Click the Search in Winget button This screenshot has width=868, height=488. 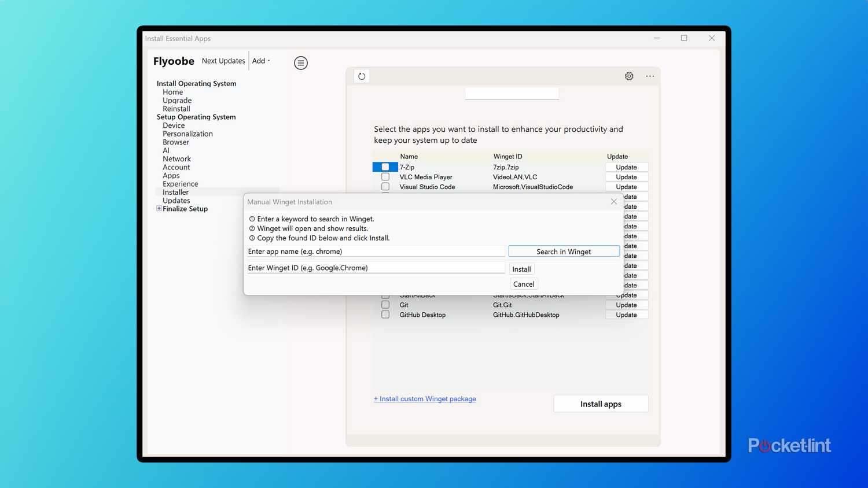pyautogui.click(x=563, y=251)
